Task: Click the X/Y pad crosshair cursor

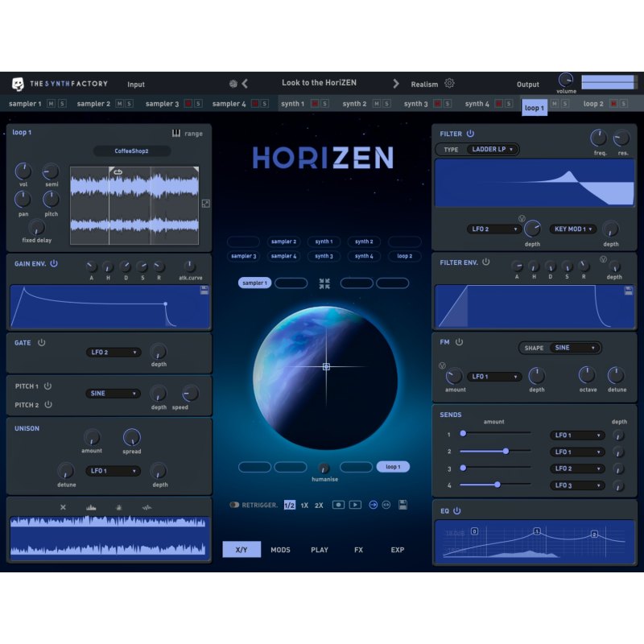Action: pos(326,366)
